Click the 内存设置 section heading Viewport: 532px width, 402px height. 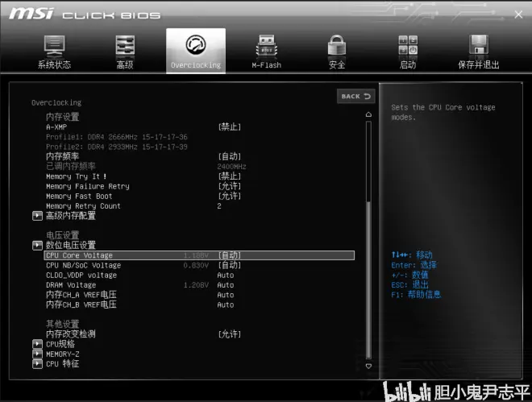(62, 117)
